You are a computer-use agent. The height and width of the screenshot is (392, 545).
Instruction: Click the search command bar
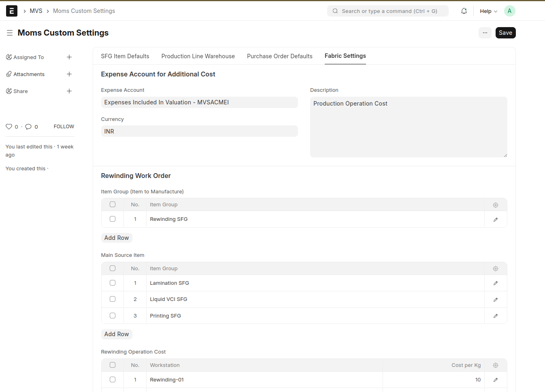387,11
